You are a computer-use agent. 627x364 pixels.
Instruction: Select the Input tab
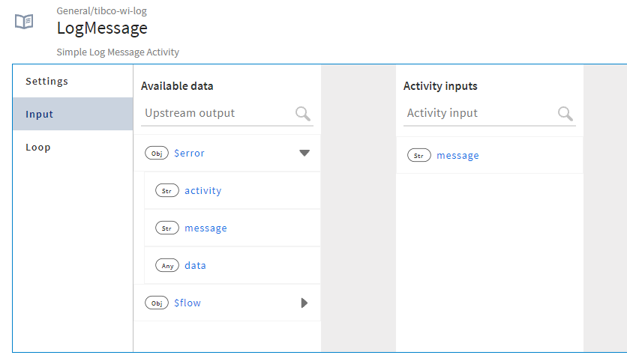pos(39,114)
